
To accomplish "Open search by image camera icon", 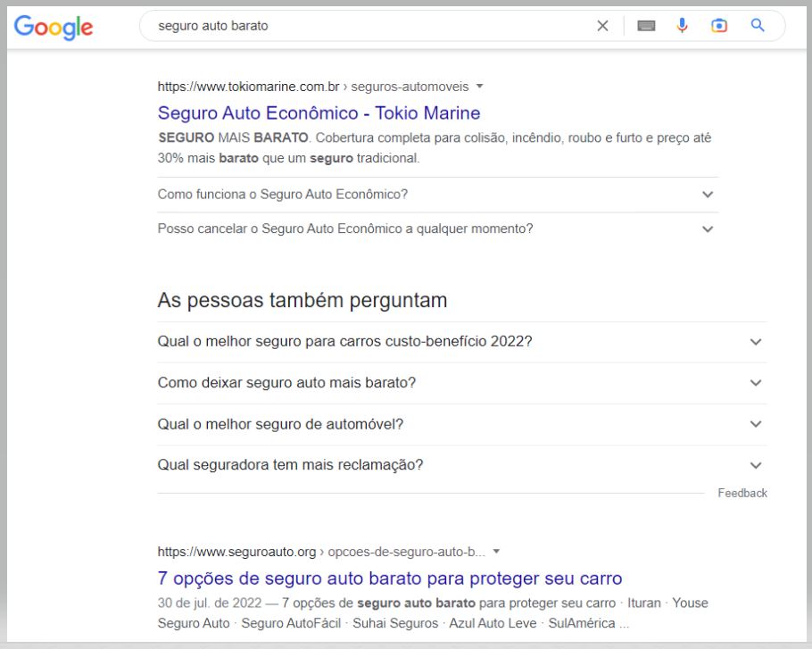I will (719, 25).
